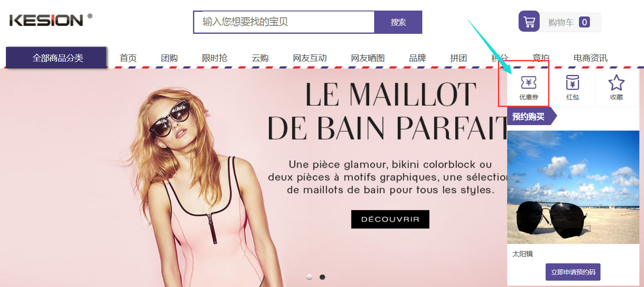The width and height of the screenshot is (644, 287).
Task: Open the shopping cart icon
Action: pos(529,21)
